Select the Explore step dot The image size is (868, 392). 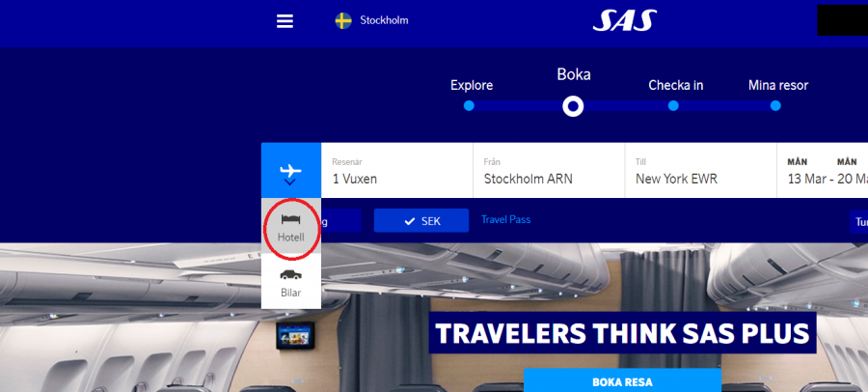coord(469,106)
